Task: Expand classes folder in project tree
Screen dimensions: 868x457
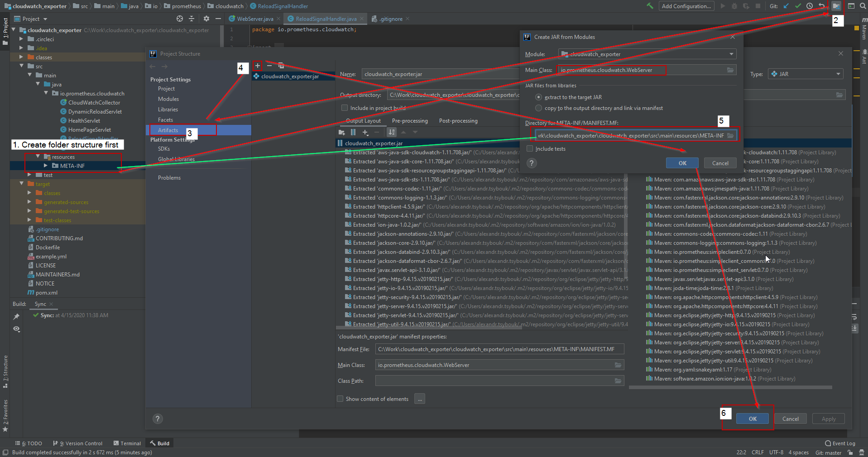Action: pyautogui.click(x=21, y=57)
